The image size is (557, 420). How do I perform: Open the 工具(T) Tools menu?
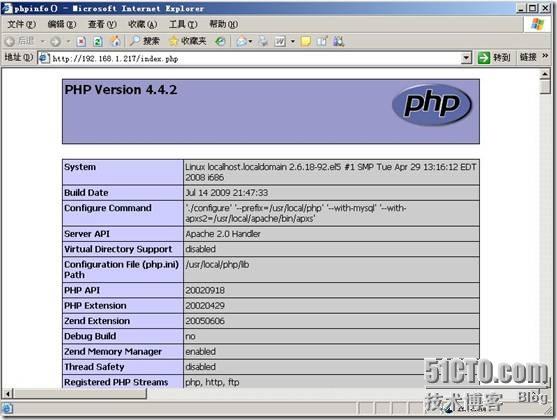pyautogui.click(x=183, y=24)
